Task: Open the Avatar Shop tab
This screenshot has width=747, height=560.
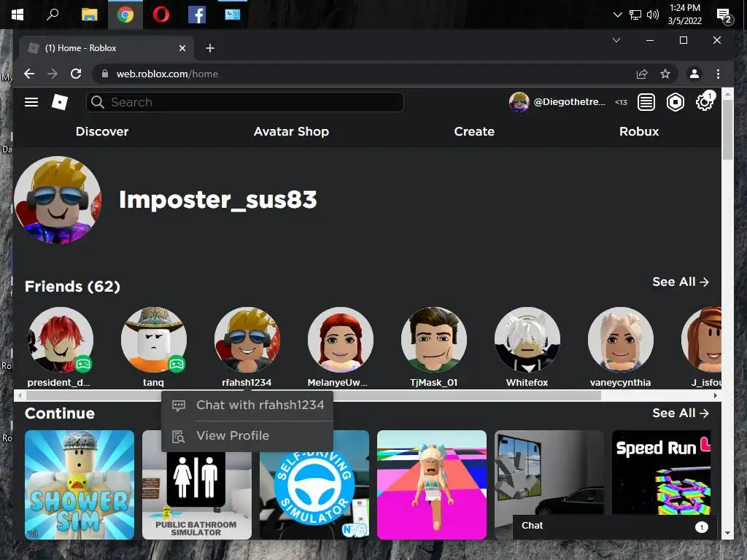Action: click(291, 131)
